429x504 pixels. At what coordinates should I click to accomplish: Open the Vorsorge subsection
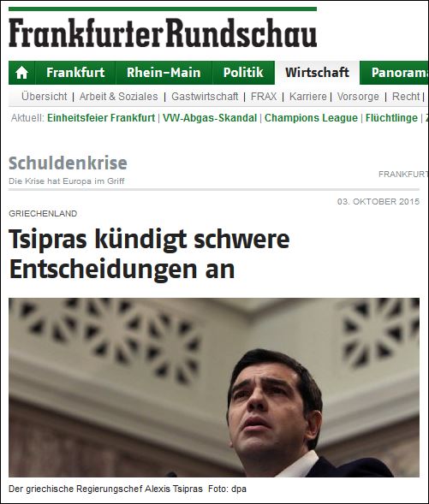(x=358, y=97)
